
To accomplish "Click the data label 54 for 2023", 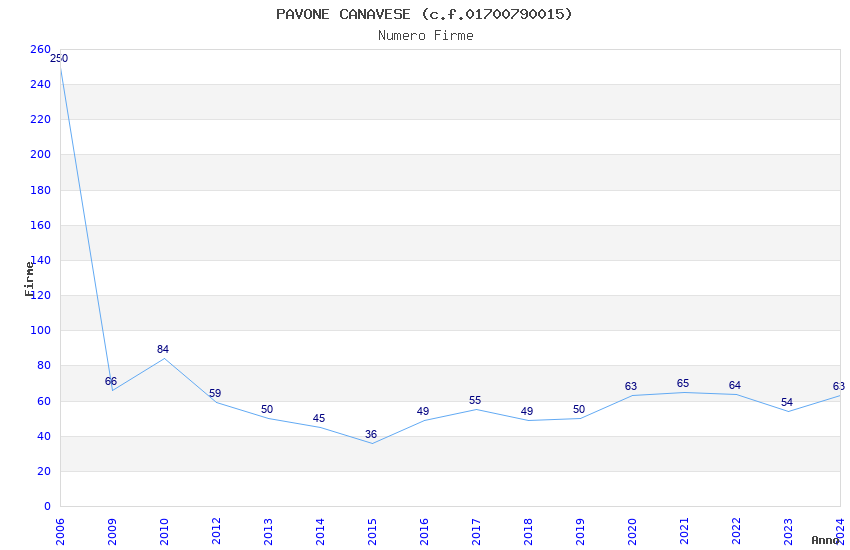I will (787, 403).
